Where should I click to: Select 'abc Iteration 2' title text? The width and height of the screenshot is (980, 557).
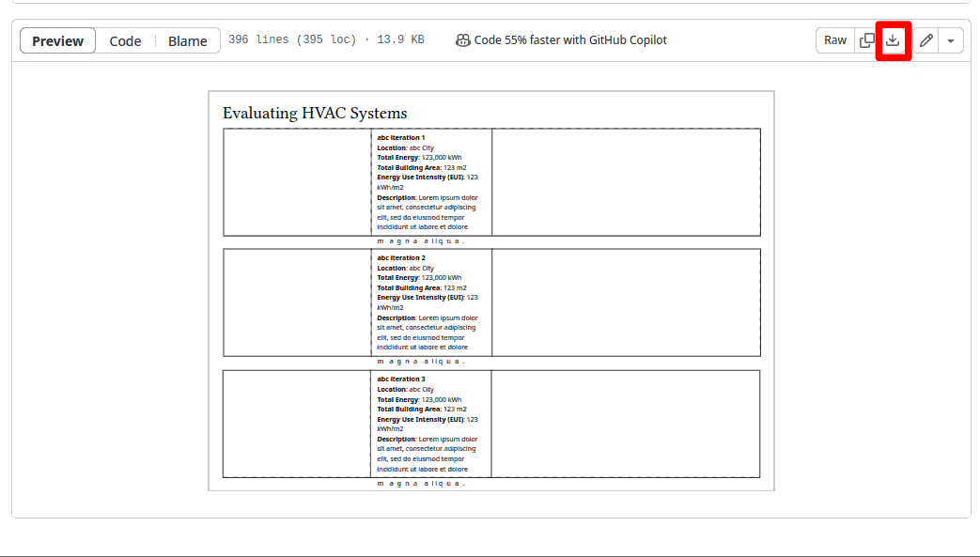401,258
